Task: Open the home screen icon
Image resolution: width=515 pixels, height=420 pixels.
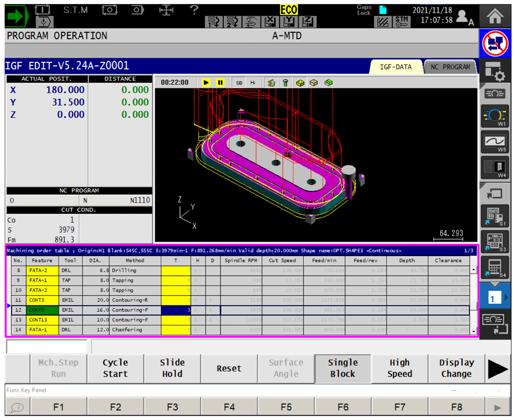Action: tap(495, 15)
